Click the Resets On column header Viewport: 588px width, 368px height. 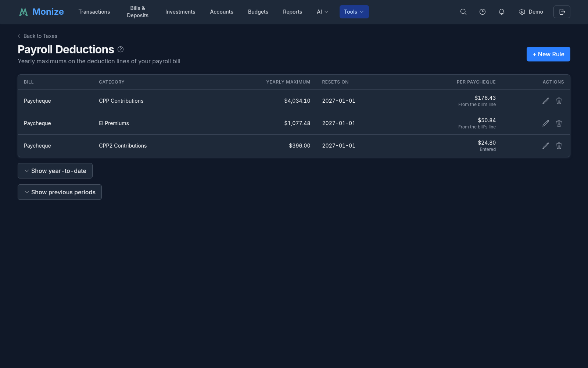335,82
